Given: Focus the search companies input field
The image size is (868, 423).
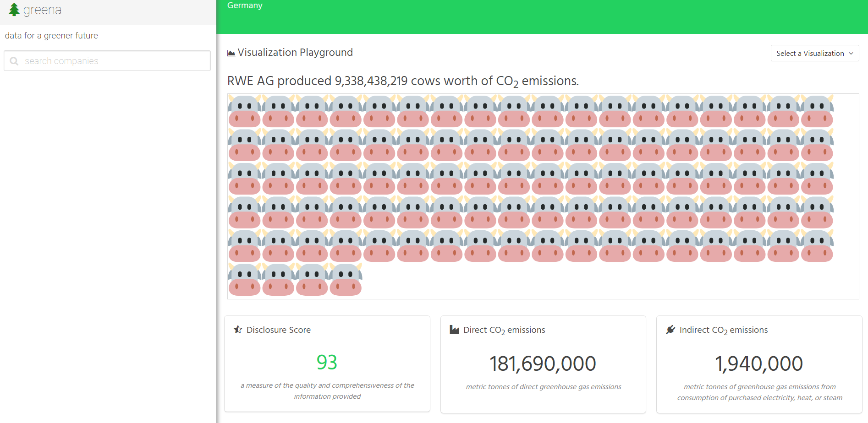Looking at the screenshot, I should (115, 61).
